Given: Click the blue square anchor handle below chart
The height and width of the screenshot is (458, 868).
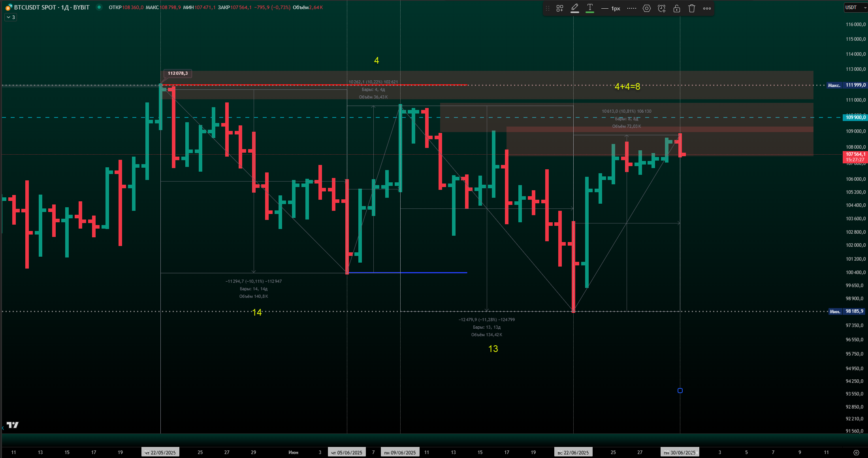Looking at the screenshot, I should [680, 391].
